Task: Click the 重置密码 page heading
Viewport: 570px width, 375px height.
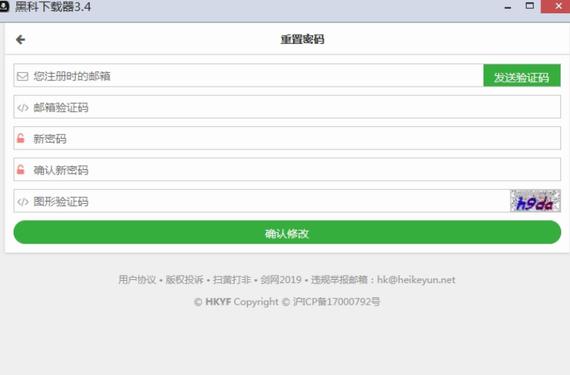Action: [302, 39]
